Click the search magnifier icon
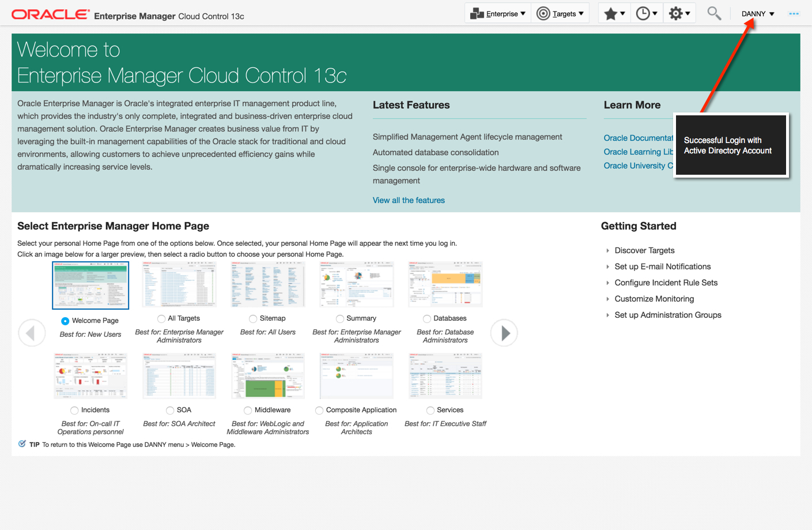The image size is (812, 530). (x=714, y=13)
